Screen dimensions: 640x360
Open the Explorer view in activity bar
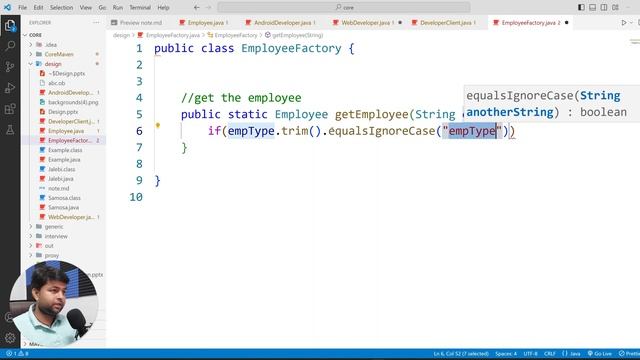[x=10, y=26]
